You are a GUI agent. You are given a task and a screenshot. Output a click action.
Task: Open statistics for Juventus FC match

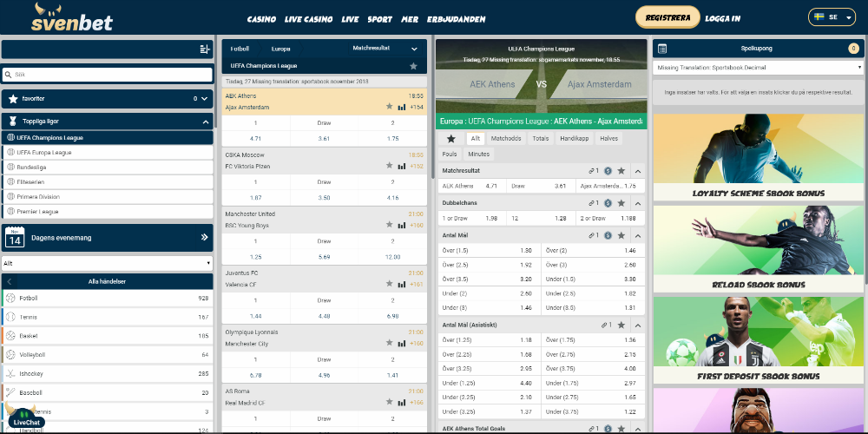tap(402, 285)
